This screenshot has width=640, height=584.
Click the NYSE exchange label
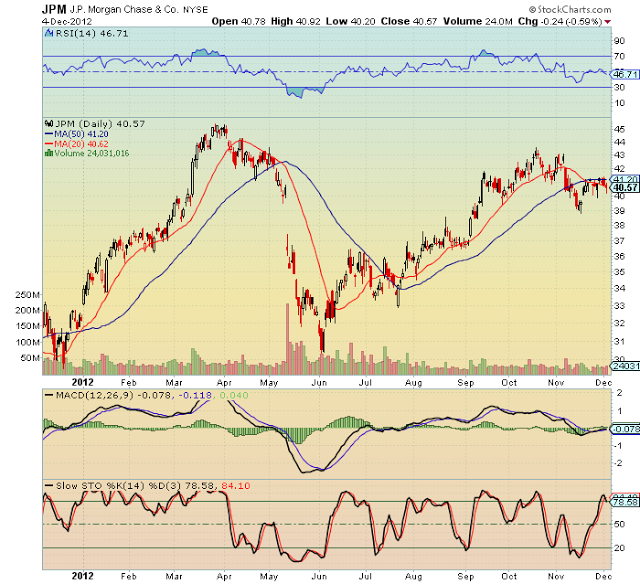[x=195, y=10]
